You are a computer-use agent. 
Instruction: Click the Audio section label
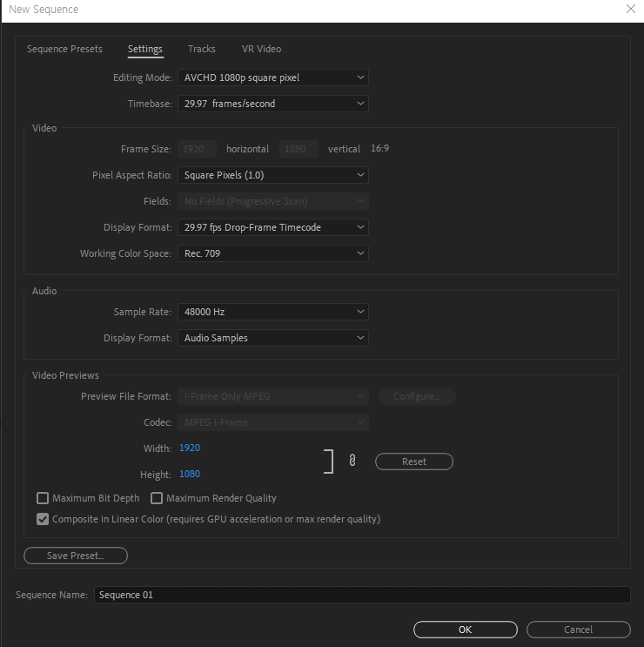[44, 291]
